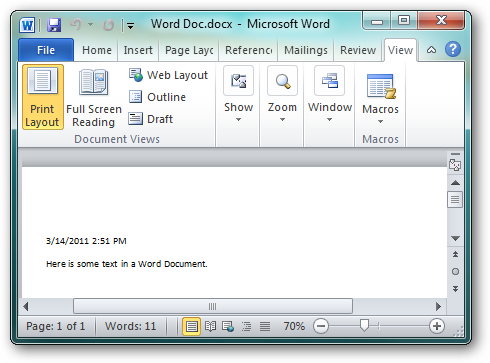This screenshot has width=490, height=363.
Task: Click the vertical scrollbar down arrow
Action: [455, 238]
